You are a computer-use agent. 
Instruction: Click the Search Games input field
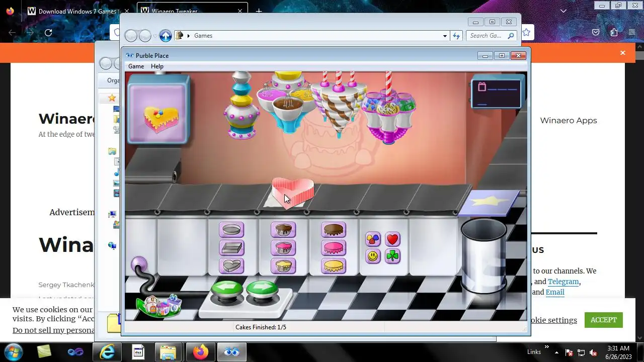[x=491, y=36]
